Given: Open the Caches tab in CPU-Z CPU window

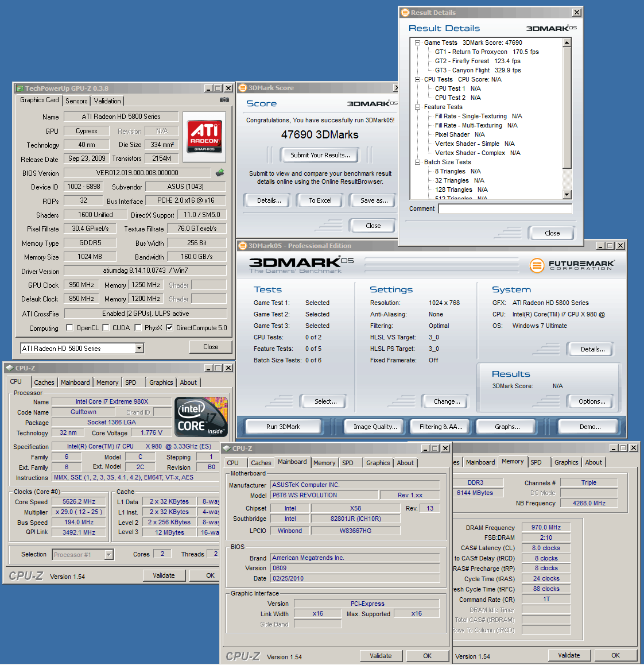Looking at the screenshot, I should (44, 382).
